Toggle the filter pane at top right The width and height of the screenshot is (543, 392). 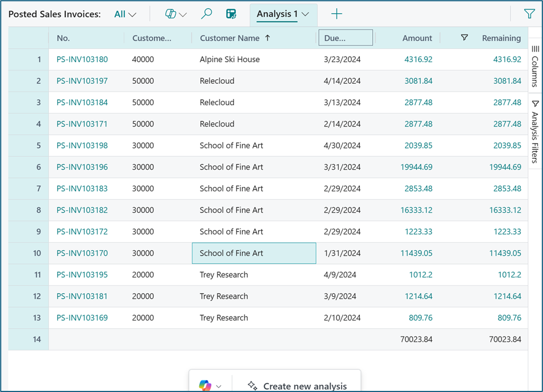[529, 14]
